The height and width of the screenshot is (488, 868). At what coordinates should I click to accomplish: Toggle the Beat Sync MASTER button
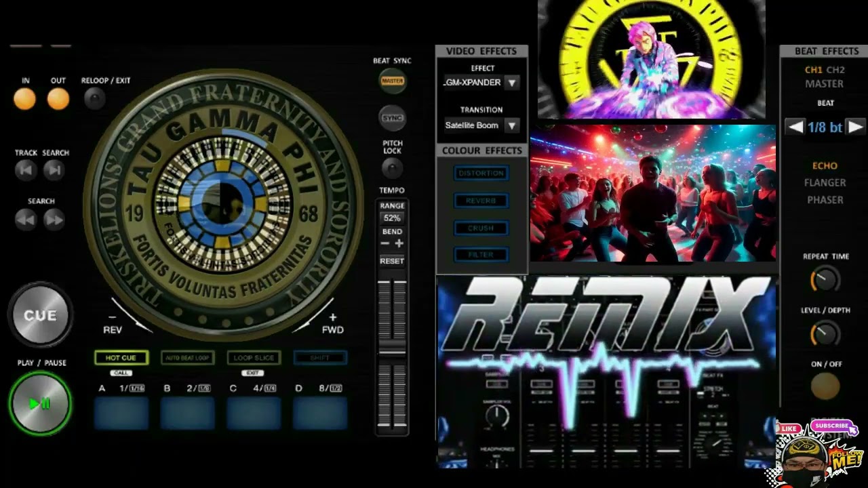[392, 81]
